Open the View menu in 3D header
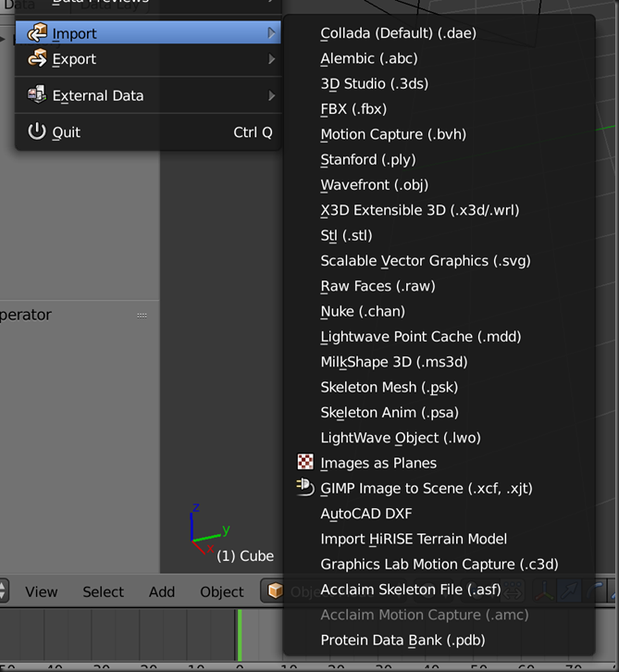 [41, 591]
